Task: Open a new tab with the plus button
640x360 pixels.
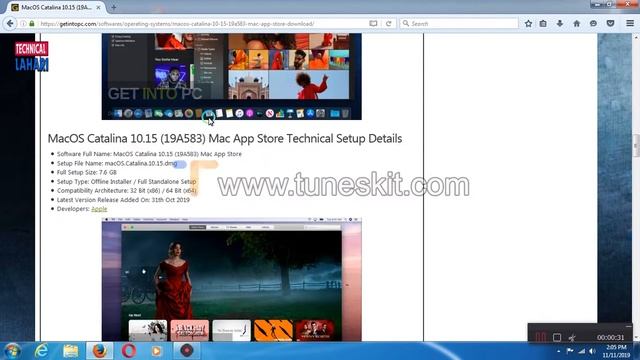Action: [x=114, y=7]
